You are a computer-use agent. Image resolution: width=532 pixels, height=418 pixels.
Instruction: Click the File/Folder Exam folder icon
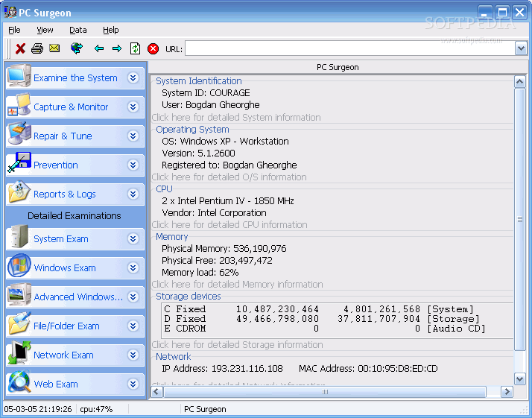(x=19, y=323)
